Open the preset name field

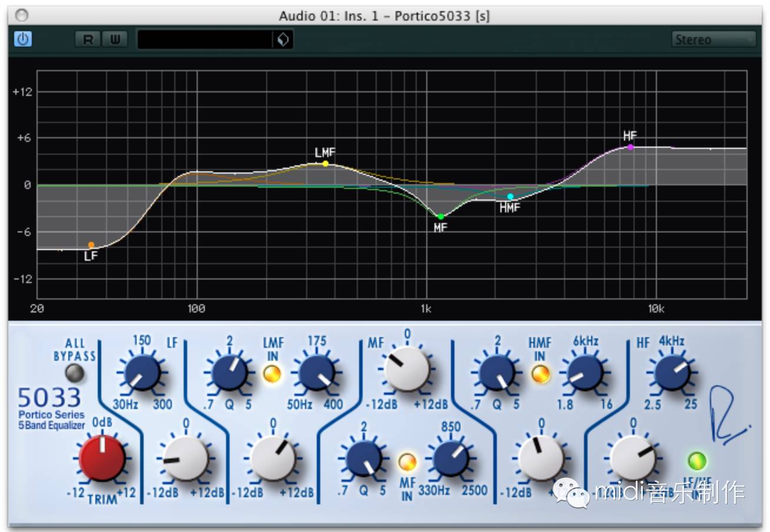coord(205,39)
